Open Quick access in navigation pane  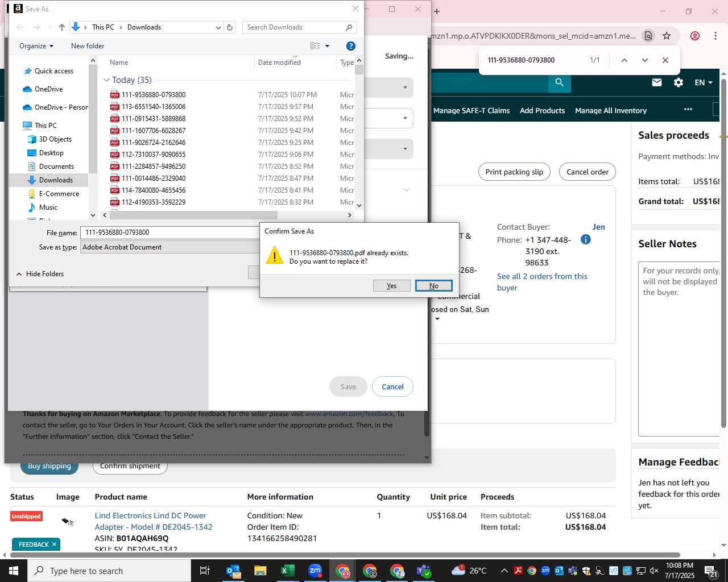click(53, 71)
